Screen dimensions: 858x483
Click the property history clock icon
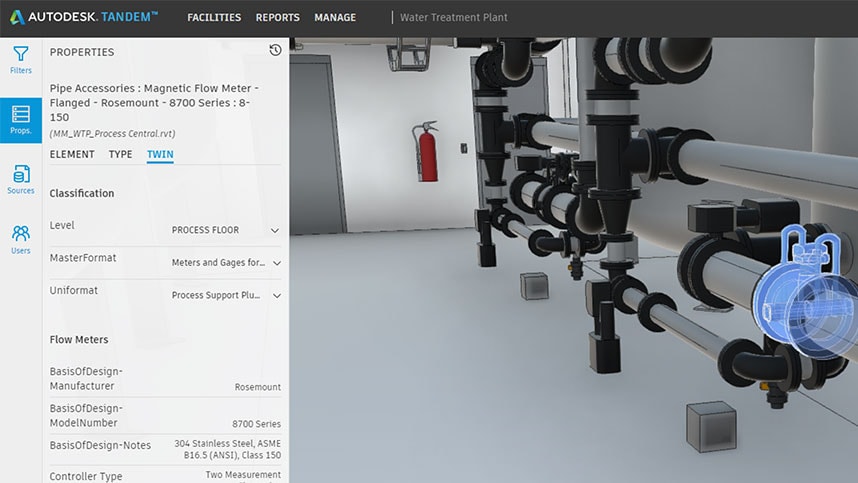tap(275, 50)
